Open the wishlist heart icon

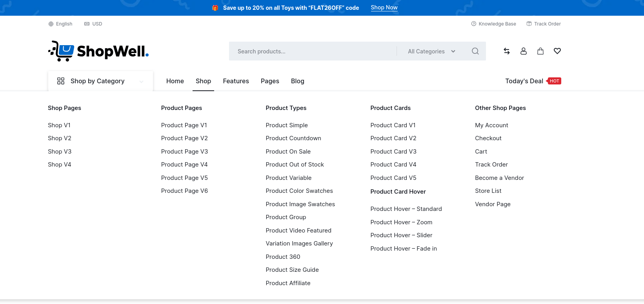557,51
